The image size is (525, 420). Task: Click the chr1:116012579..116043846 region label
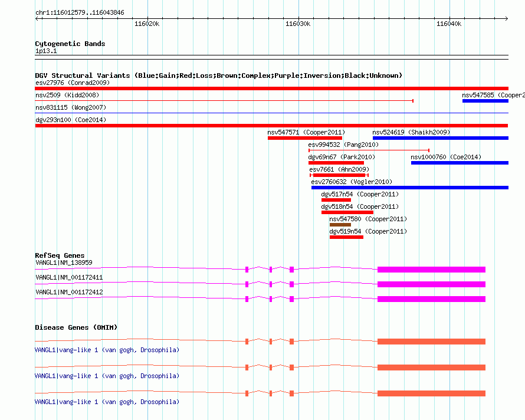point(80,12)
